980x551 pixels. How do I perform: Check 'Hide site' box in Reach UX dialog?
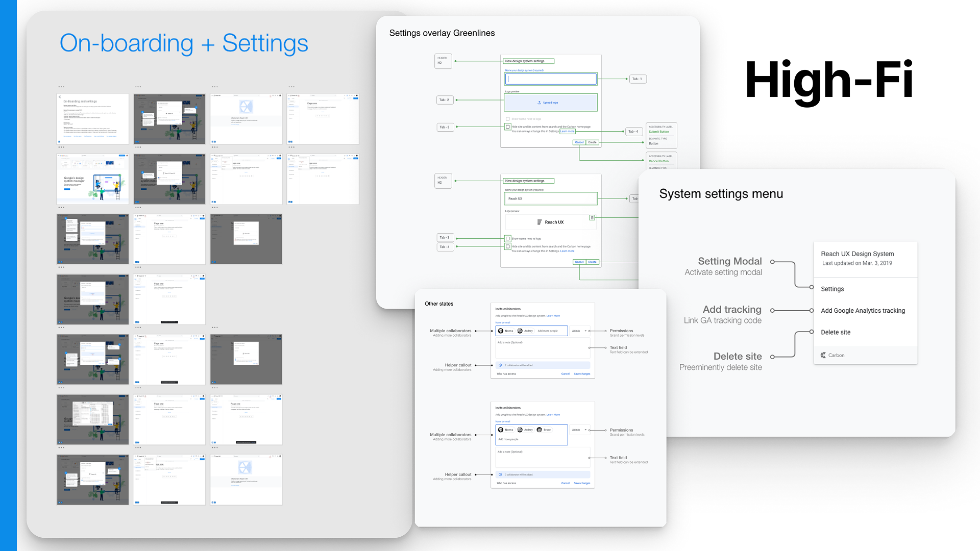(x=508, y=246)
